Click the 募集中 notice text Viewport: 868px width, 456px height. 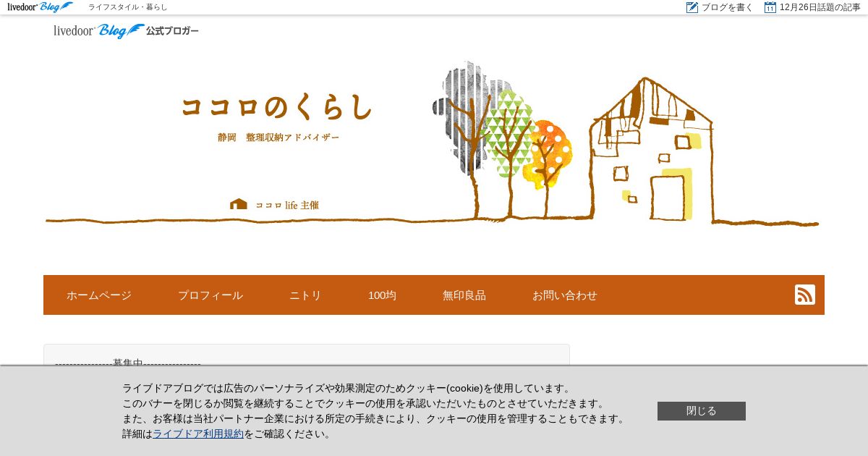click(128, 362)
